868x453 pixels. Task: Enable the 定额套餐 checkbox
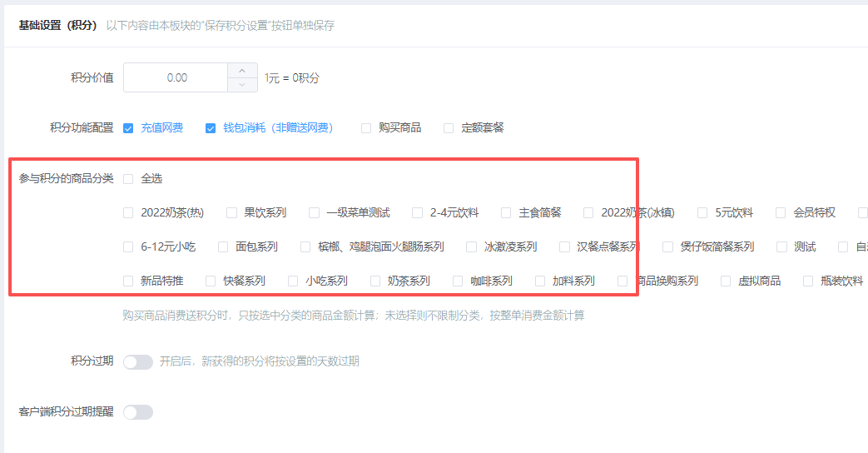pos(449,128)
